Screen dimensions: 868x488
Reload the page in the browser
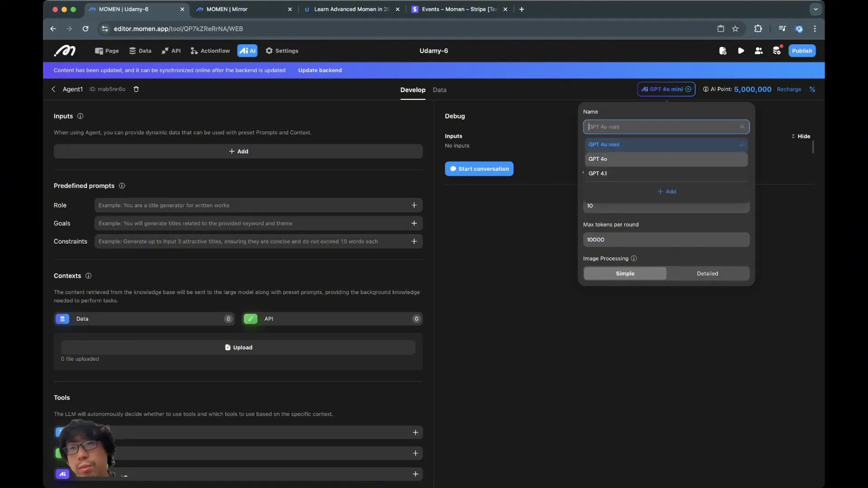(x=85, y=28)
